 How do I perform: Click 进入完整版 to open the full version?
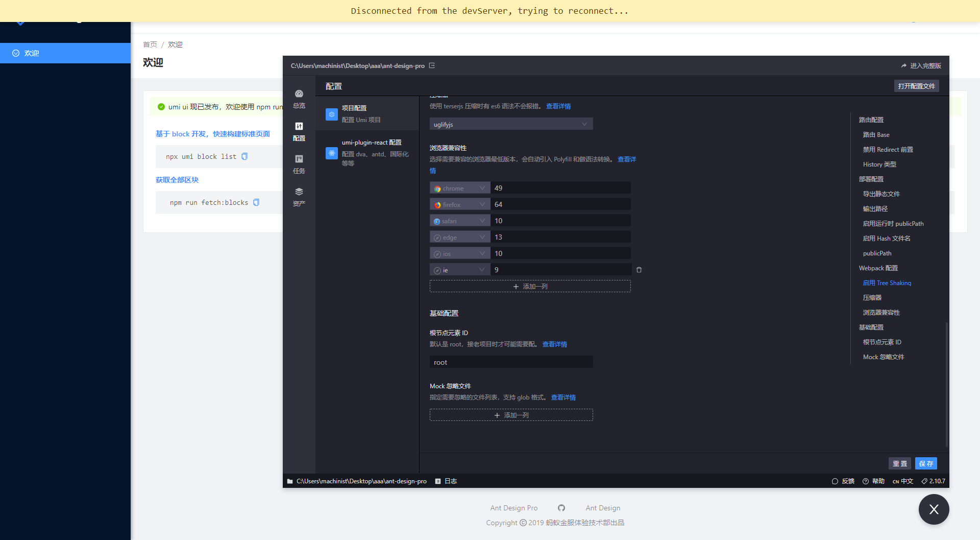pyautogui.click(x=921, y=66)
